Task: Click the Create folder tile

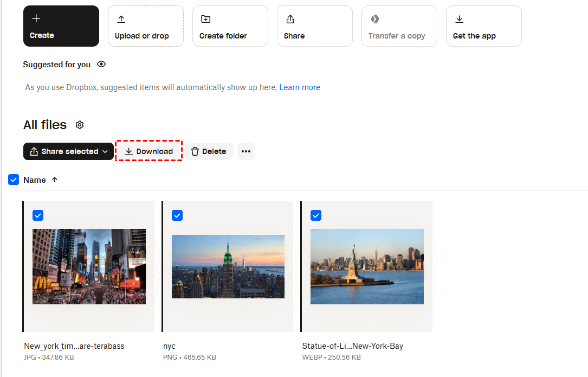Action: 230,26
